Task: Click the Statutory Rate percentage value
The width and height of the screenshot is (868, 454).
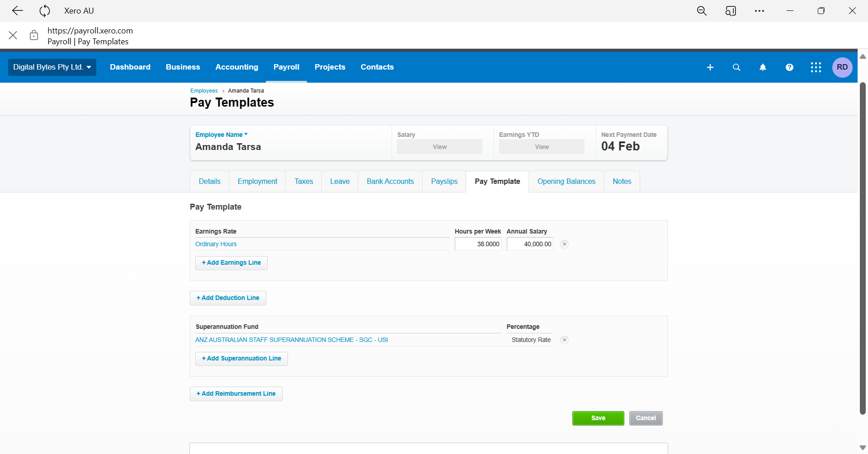Action: [531, 340]
